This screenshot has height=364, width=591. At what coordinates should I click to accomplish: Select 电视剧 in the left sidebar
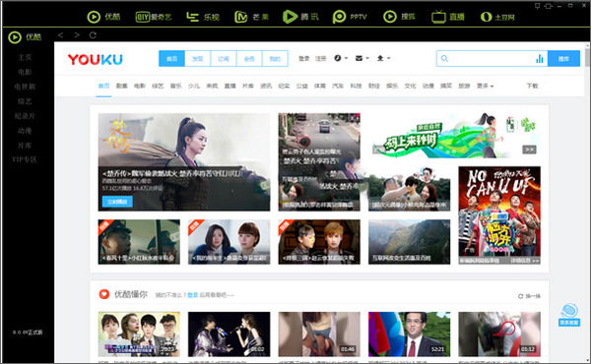[25, 87]
